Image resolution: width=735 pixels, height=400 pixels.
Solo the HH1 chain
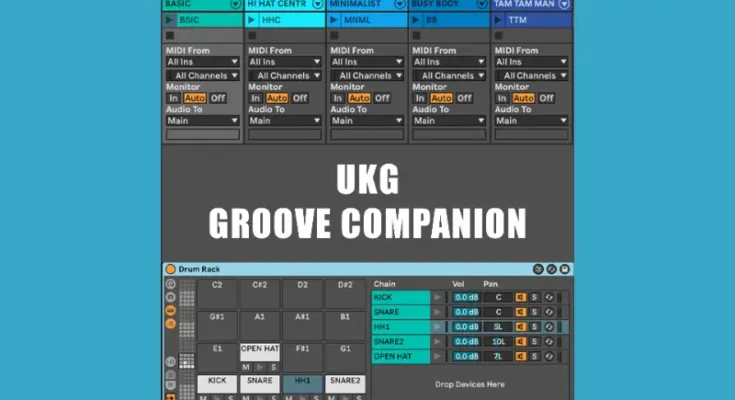(534, 327)
